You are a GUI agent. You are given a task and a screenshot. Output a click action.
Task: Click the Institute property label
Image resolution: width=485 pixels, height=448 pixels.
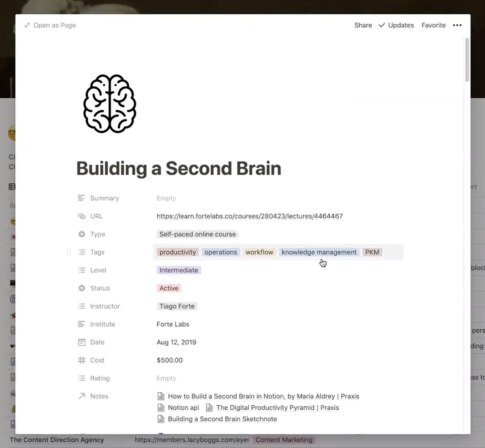[103, 324]
